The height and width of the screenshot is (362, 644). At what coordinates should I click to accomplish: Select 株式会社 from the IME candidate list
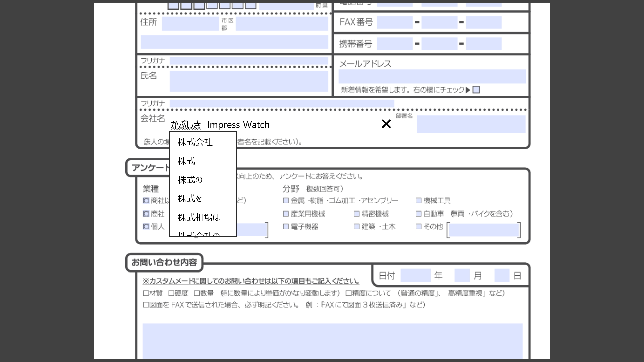[x=195, y=142]
